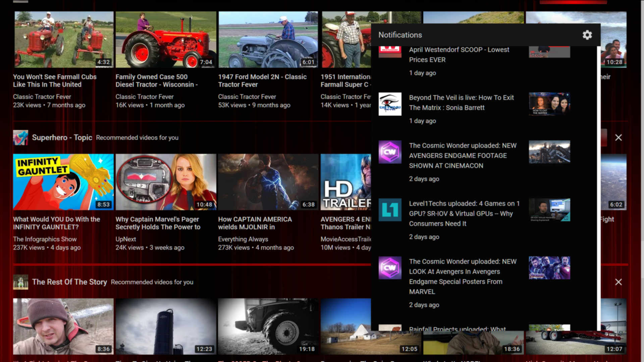Open Classic Tractor Fever channel under Ford 2N
The width and height of the screenshot is (644, 362).
(x=247, y=97)
